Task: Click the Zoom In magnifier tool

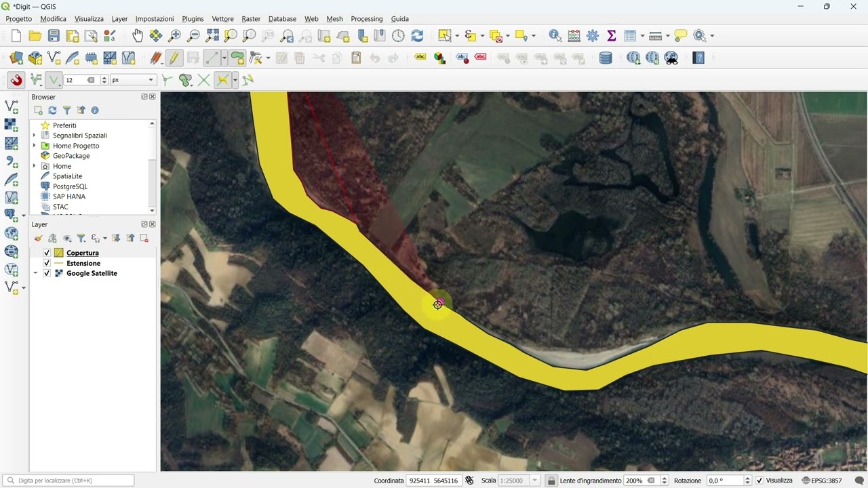Action: [x=175, y=36]
